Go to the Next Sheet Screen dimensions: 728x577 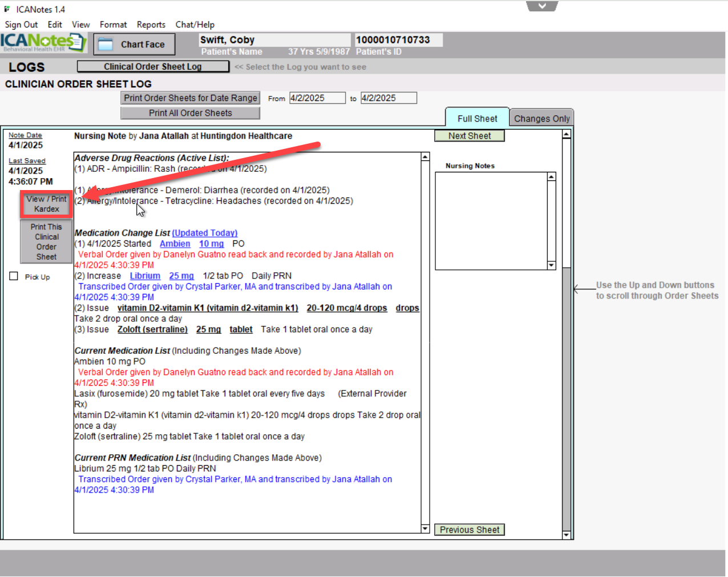pos(469,136)
